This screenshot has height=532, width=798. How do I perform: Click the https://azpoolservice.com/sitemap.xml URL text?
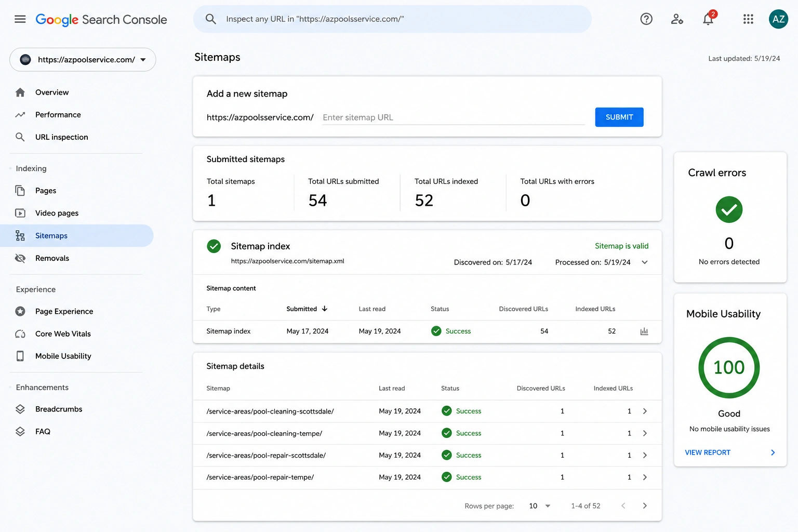[x=287, y=261]
